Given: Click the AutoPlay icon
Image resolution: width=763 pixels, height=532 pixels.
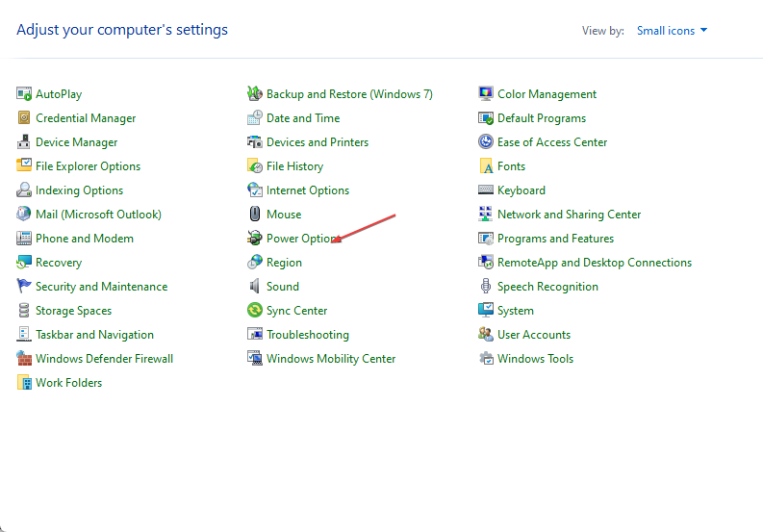Looking at the screenshot, I should [x=24, y=93].
